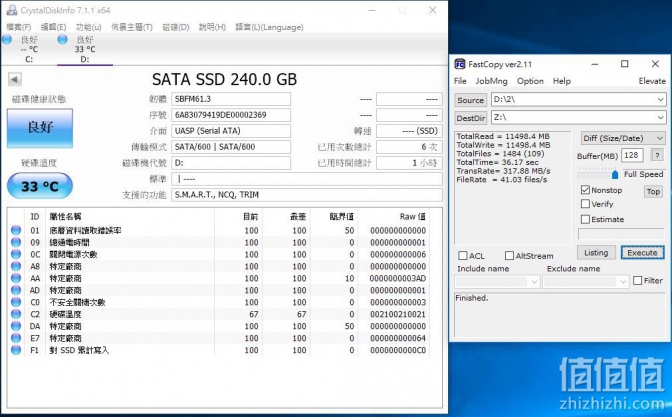Expand the Source path dropdown
Screen dimensions: 672x417
click(x=660, y=99)
